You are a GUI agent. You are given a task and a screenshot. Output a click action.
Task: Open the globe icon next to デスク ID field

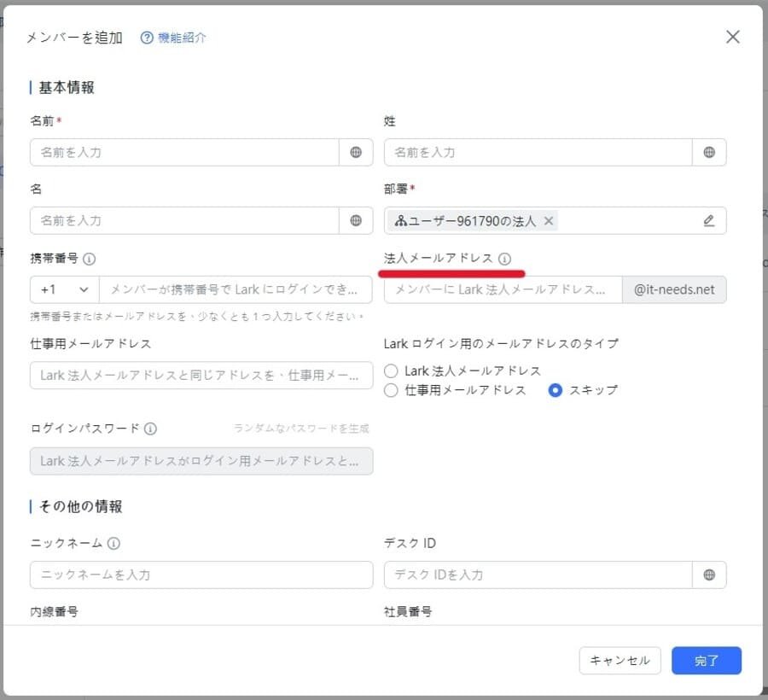click(x=709, y=575)
